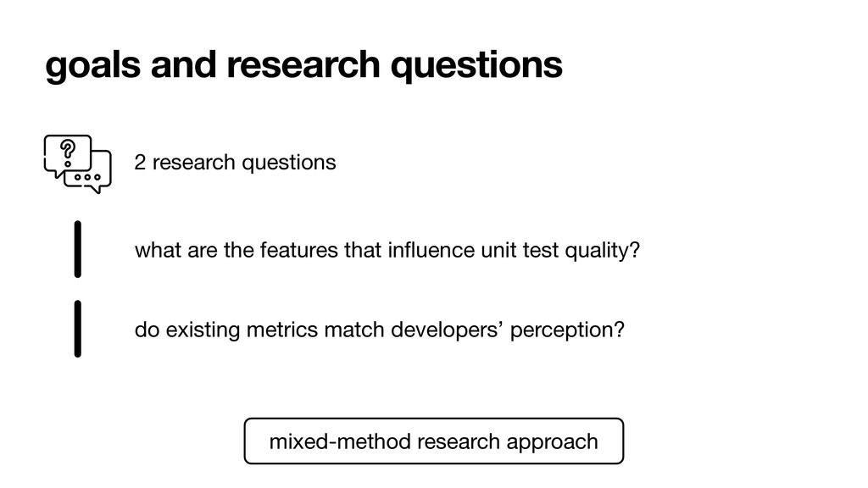
Task: Select the question mark symbol inside bubble
Action: (x=68, y=153)
